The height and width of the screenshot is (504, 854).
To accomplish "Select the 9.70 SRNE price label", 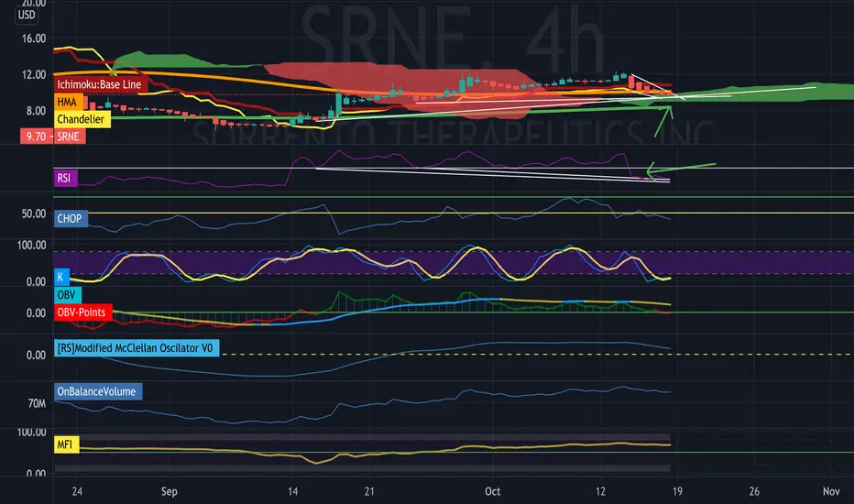I will 53,137.
